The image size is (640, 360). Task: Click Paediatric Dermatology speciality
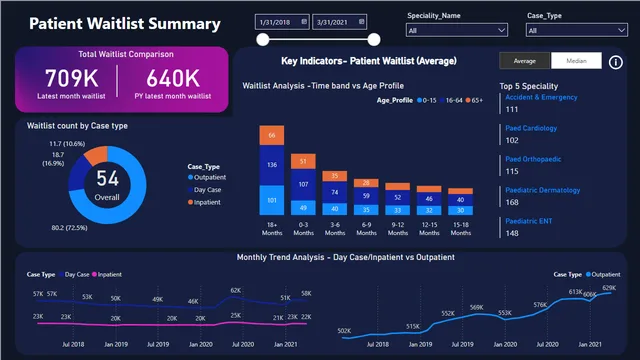click(x=542, y=190)
